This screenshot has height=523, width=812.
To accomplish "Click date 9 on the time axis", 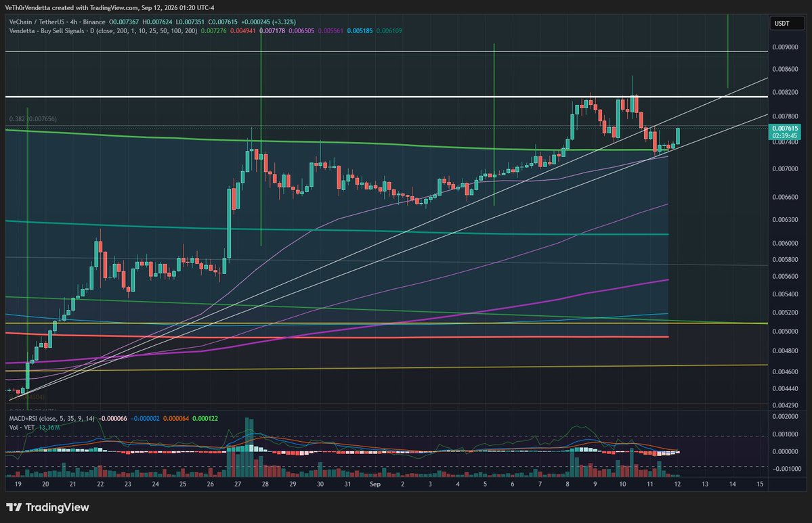I will click(595, 484).
